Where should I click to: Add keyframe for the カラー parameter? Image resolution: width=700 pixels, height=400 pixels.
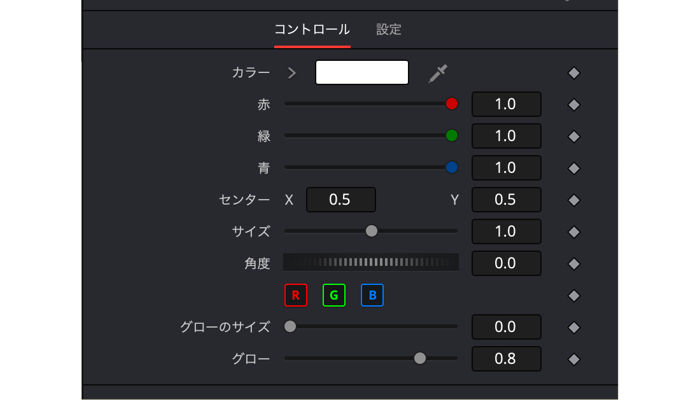point(574,73)
